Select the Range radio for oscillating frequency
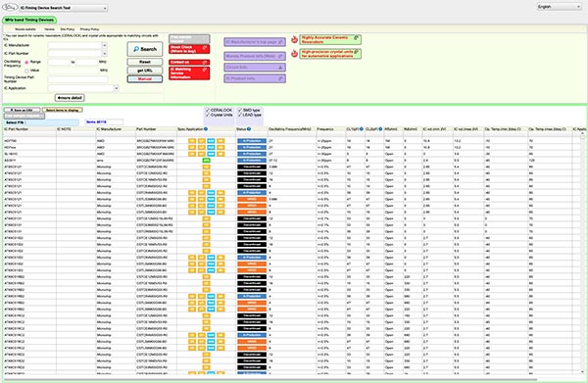 tap(26, 63)
